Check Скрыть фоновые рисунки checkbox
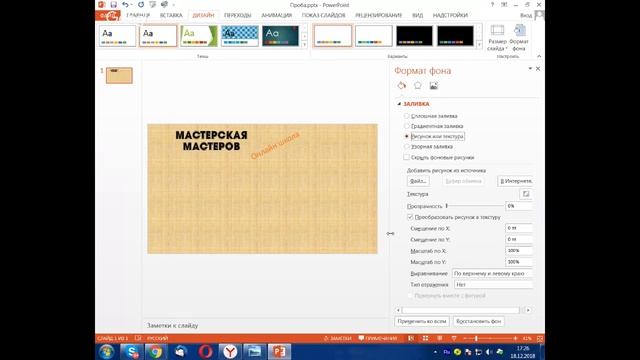 407,157
